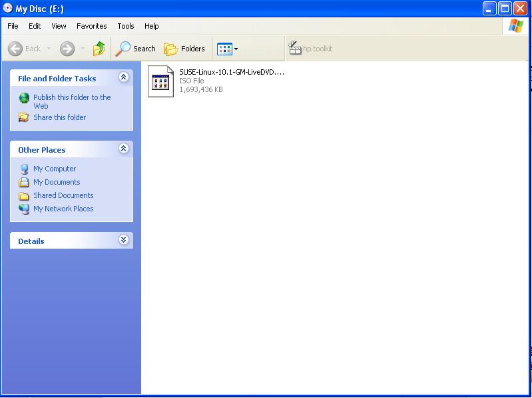Collapse the Other Places panel
532x398 pixels.
tap(123, 149)
